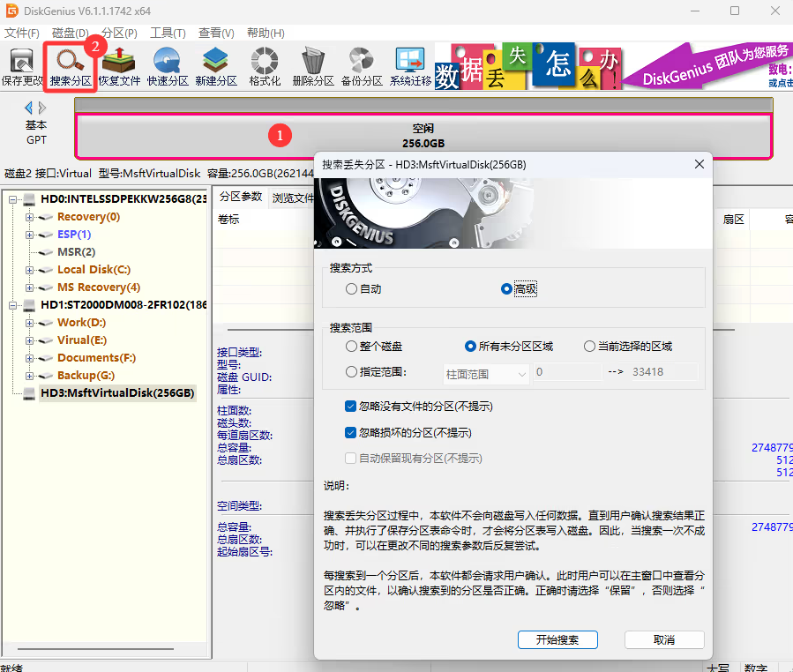Image resolution: width=793 pixels, height=672 pixels.
Task: Click the DiskGenius promotional banner
Action: coord(613,66)
